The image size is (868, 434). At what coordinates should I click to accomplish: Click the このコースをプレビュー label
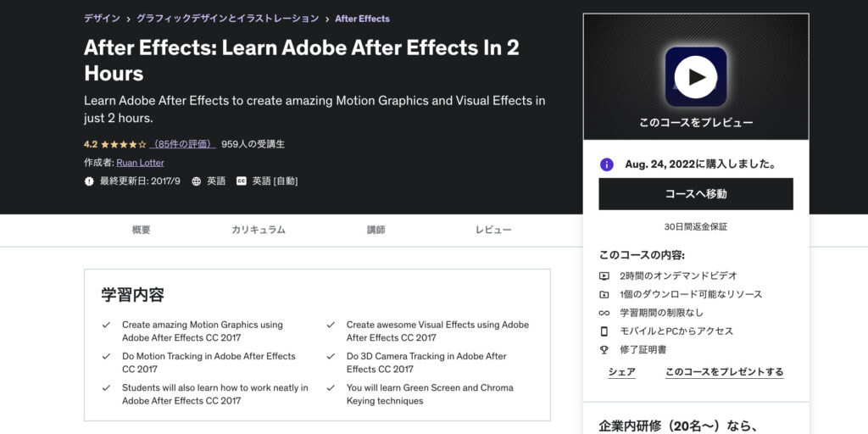(696, 122)
